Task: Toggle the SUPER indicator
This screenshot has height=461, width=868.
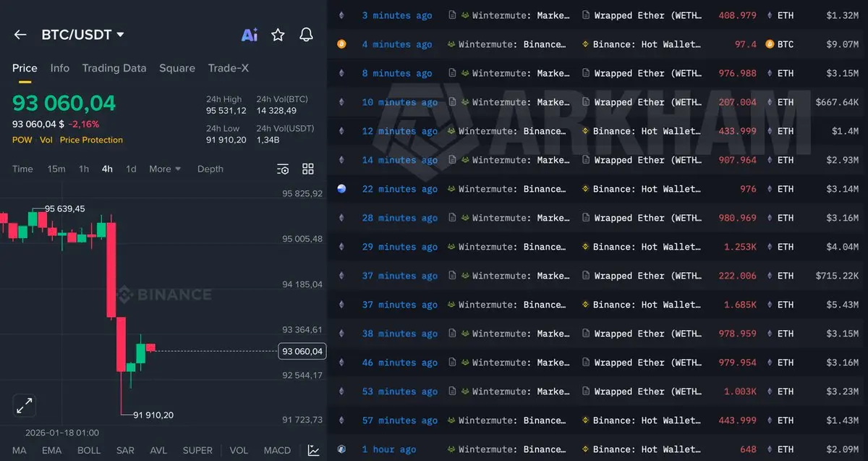Action: click(x=197, y=450)
